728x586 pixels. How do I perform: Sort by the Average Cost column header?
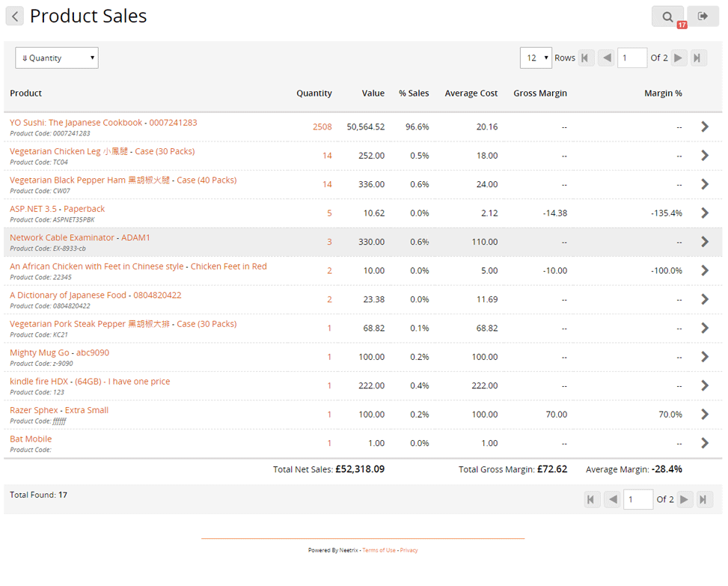(471, 94)
